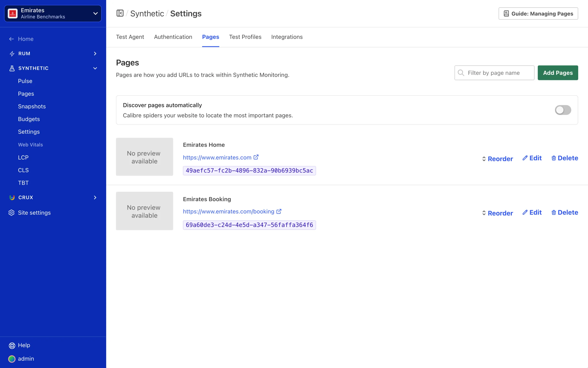Click Reorder text for Emirates Home

click(x=500, y=159)
